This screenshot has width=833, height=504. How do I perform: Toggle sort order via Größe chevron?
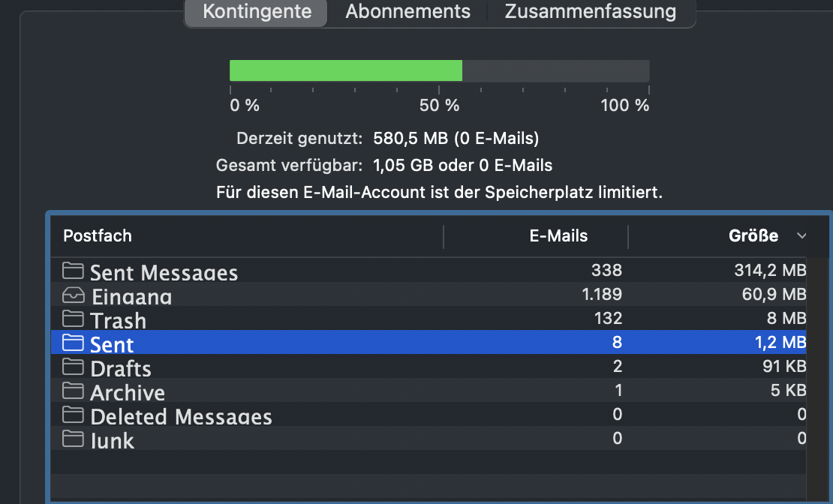point(801,236)
